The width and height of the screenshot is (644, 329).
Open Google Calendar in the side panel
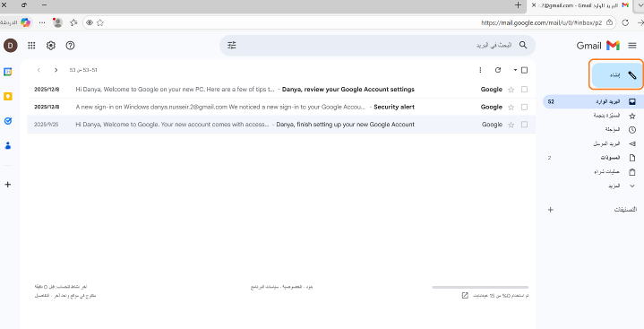8,72
